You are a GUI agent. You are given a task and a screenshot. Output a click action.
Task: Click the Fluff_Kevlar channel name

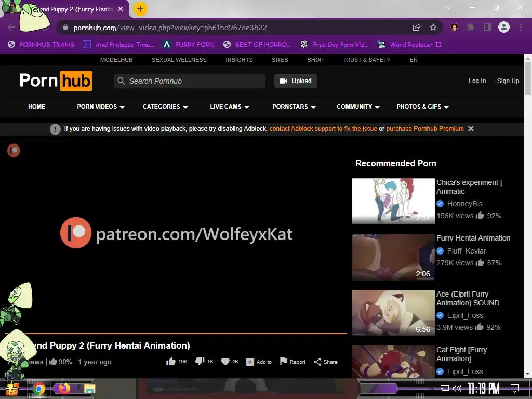tap(467, 251)
